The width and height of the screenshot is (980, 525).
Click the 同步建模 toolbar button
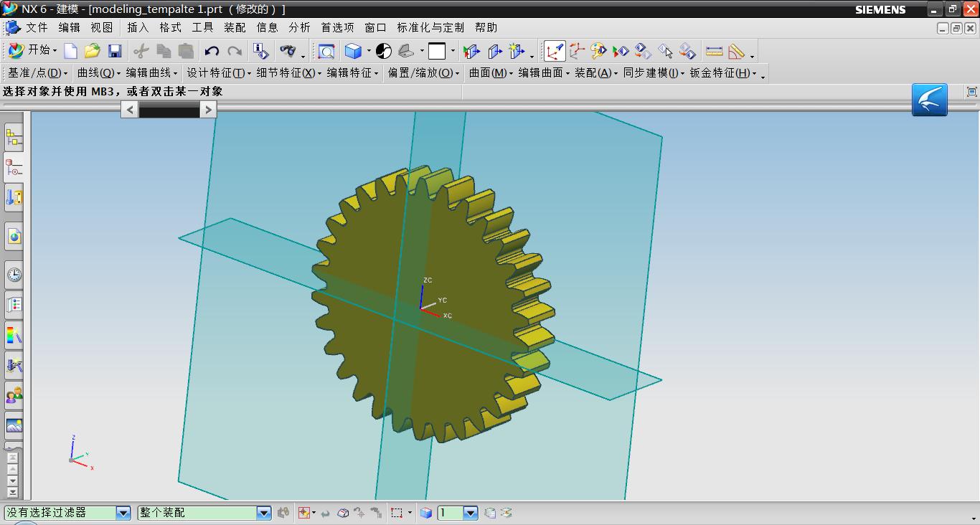tap(651, 73)
